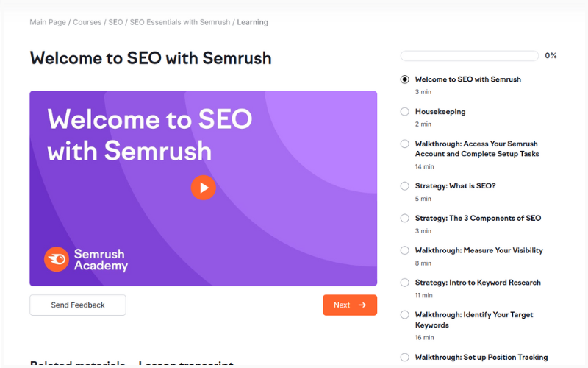Click the 14 min duration label
This screenshot has height=368, width=588.
pos(425,166)
